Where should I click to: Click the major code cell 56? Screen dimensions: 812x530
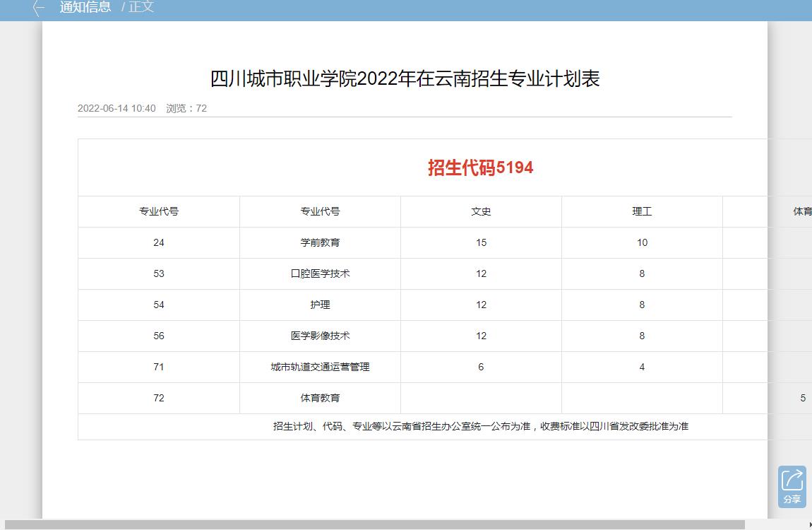(x=159, y=336)
